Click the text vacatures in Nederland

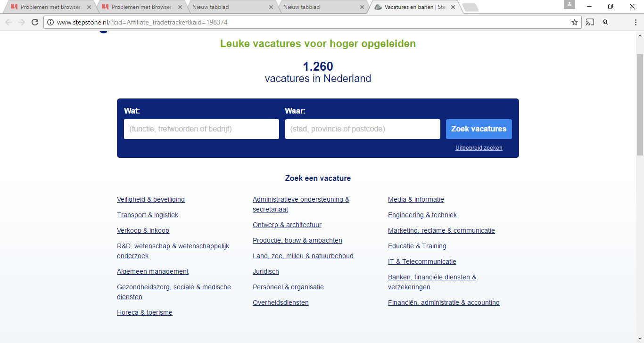coord(318,78)
